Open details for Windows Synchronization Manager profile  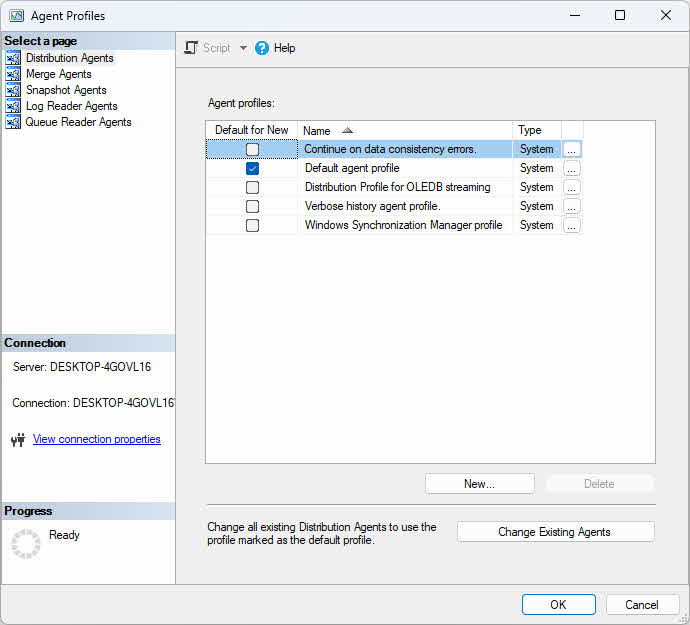tap(572, 225)
